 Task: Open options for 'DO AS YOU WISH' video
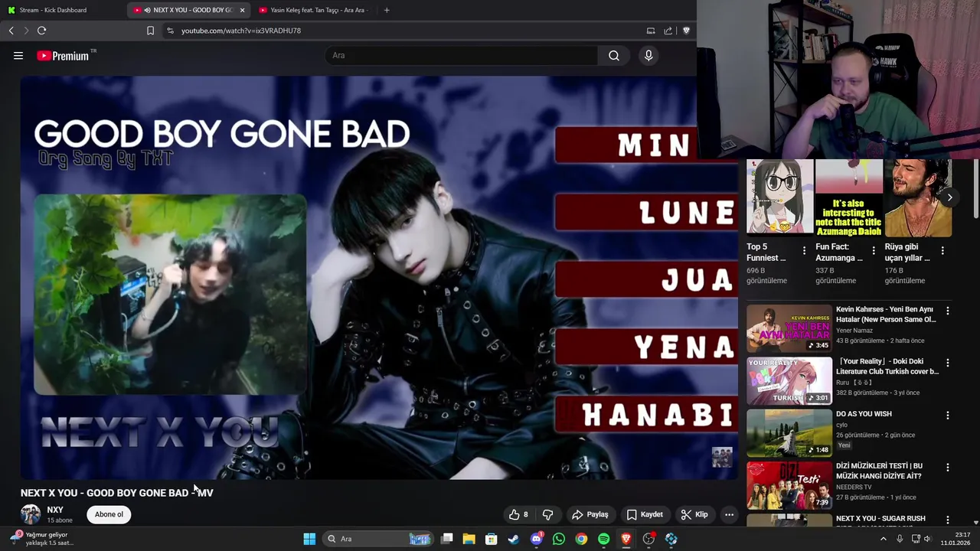click(948, 415)
